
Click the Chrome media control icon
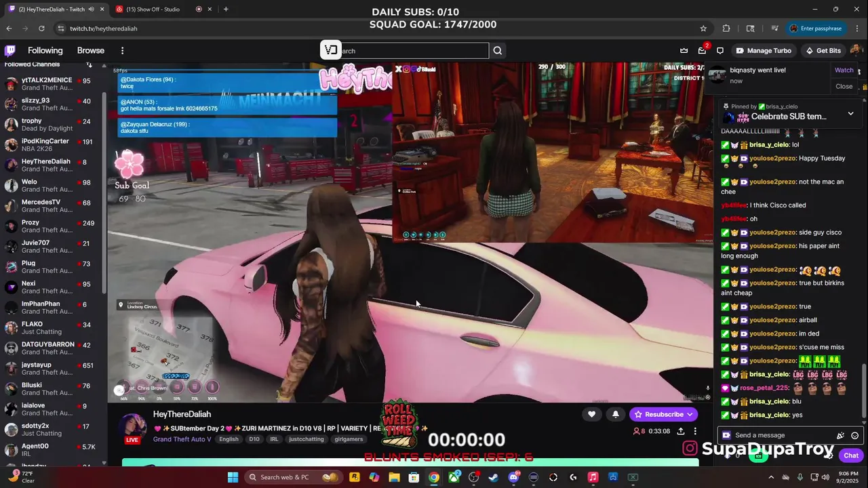774,28
